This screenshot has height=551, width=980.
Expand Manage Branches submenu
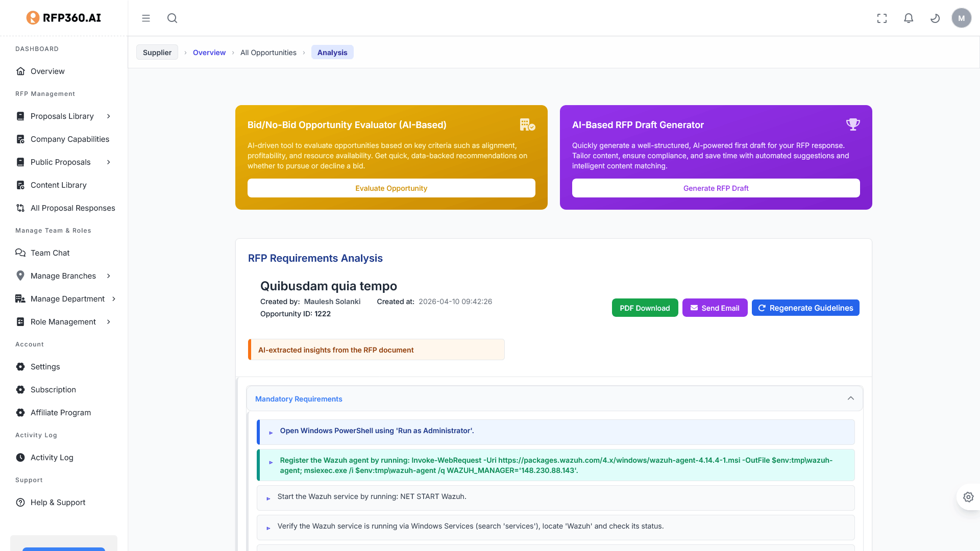coord(109,276)
